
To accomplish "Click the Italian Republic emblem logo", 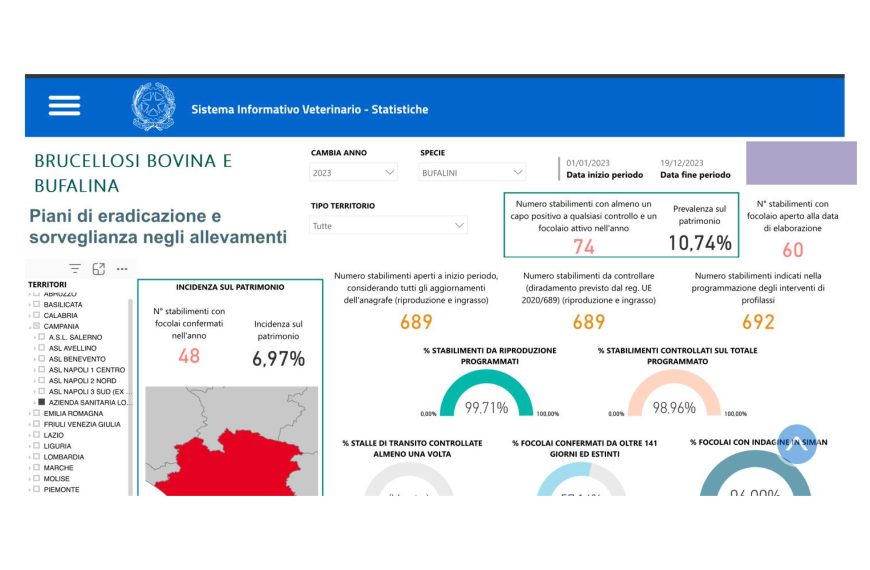I will coord(153,107).
